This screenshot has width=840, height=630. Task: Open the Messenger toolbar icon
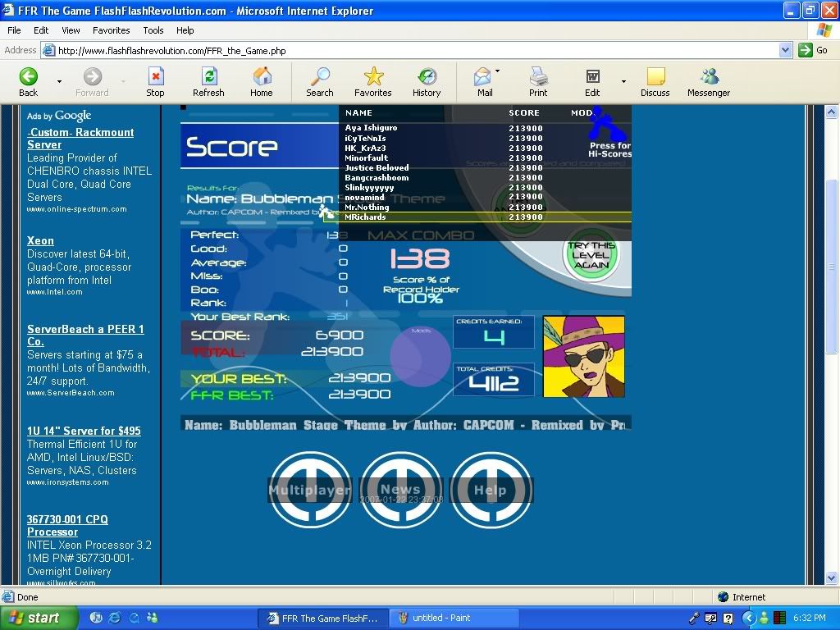pos(709,77)
